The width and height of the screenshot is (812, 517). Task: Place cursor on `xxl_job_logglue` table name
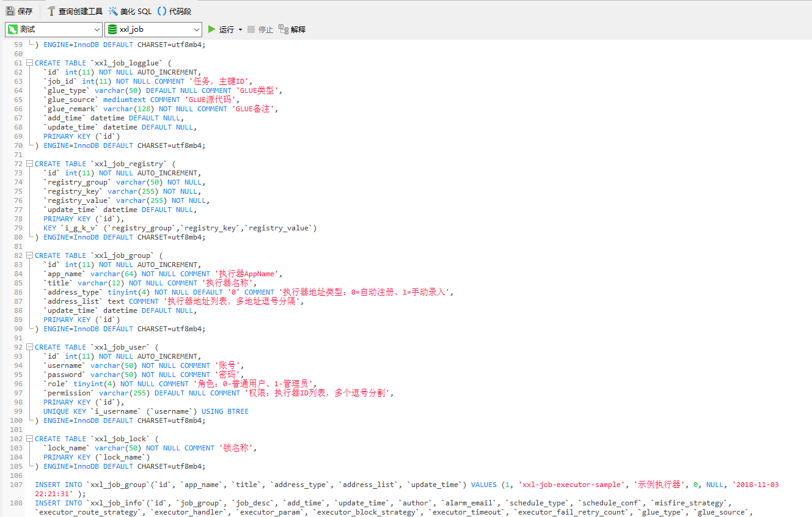126,63
